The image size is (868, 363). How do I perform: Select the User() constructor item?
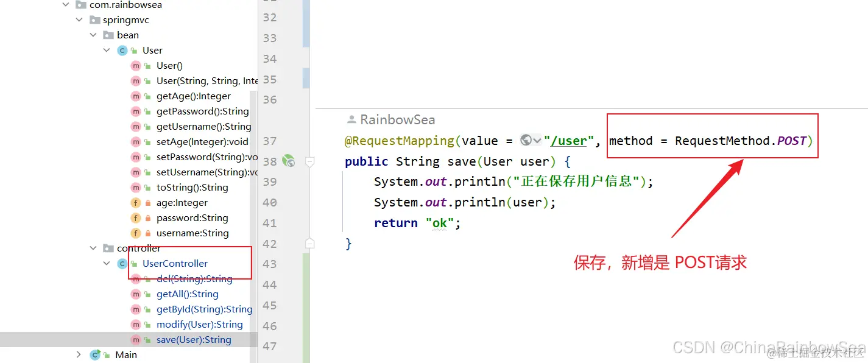coord(169,66)
